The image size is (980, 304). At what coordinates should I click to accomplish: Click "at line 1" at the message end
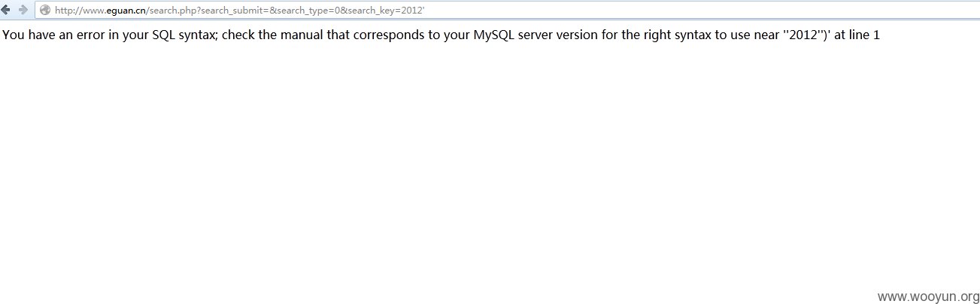coord(857,35)
